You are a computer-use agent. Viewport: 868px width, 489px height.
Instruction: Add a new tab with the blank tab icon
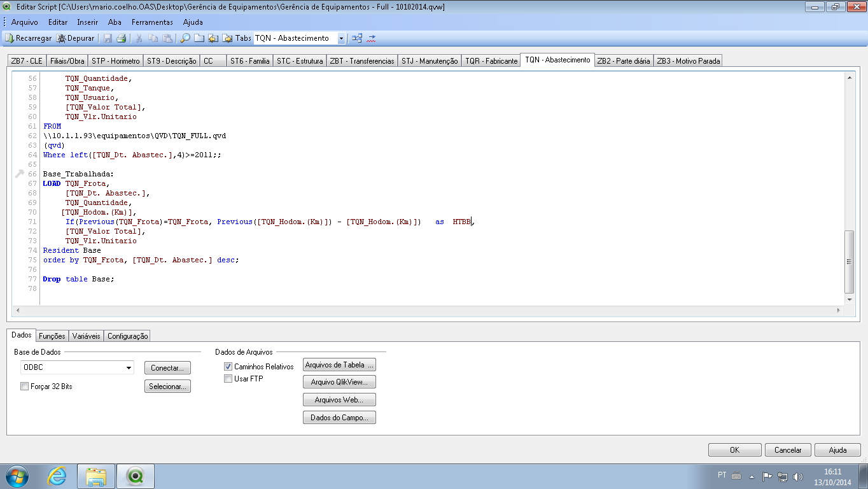click(x=199, y=38)
